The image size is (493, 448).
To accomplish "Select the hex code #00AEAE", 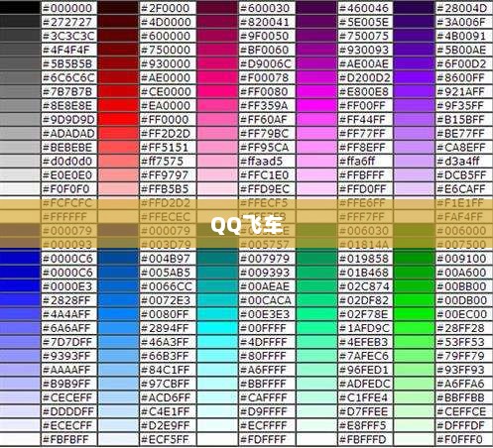I will tap(265, 286).
